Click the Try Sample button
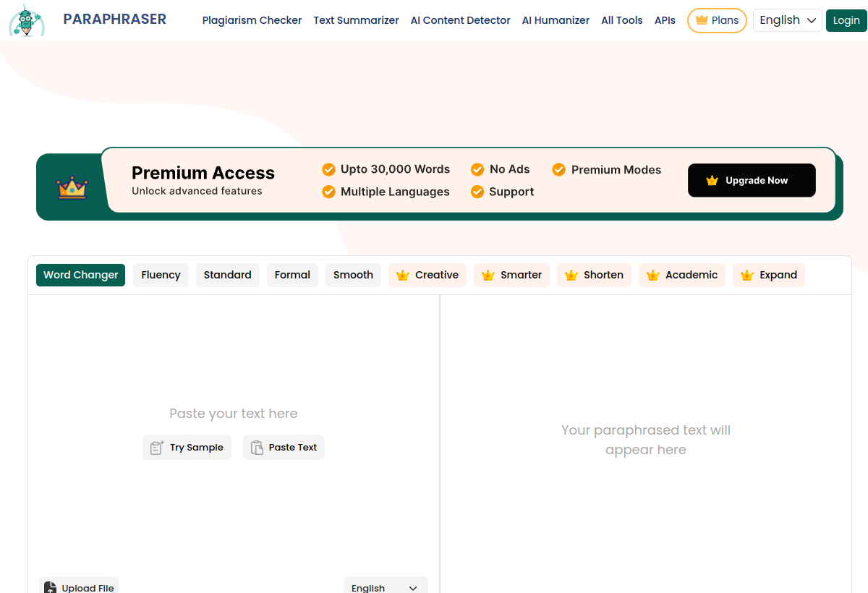Screen dimensions: 868x593 187,447
